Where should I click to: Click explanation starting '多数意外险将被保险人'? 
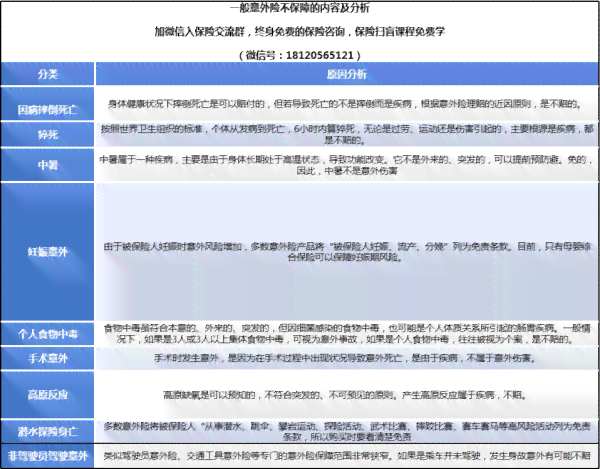(x=347, y=431)
